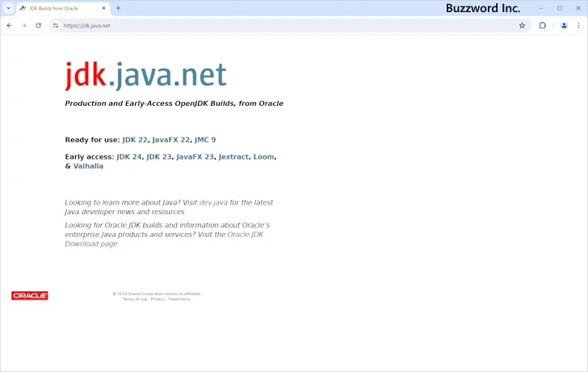Open the JDK 23 early access link
This screenshot has width=588, height=372.
(159, 157)
